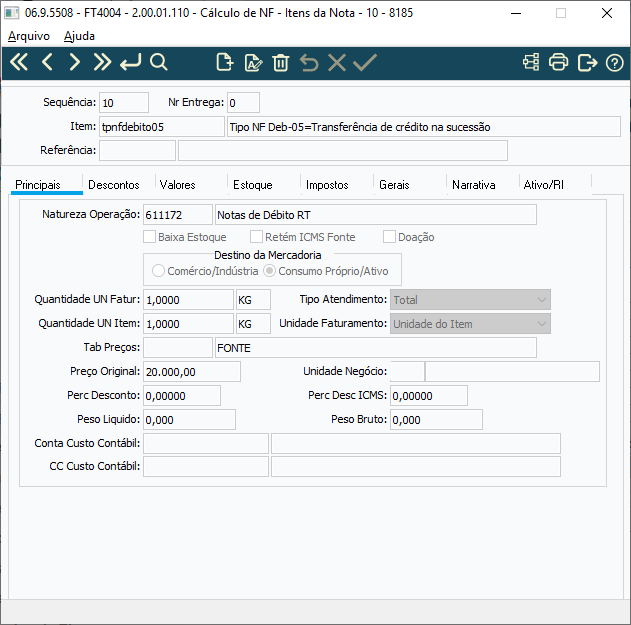631x625 pixels.
Task: Click the item description text field
Action: click(424, 127)
